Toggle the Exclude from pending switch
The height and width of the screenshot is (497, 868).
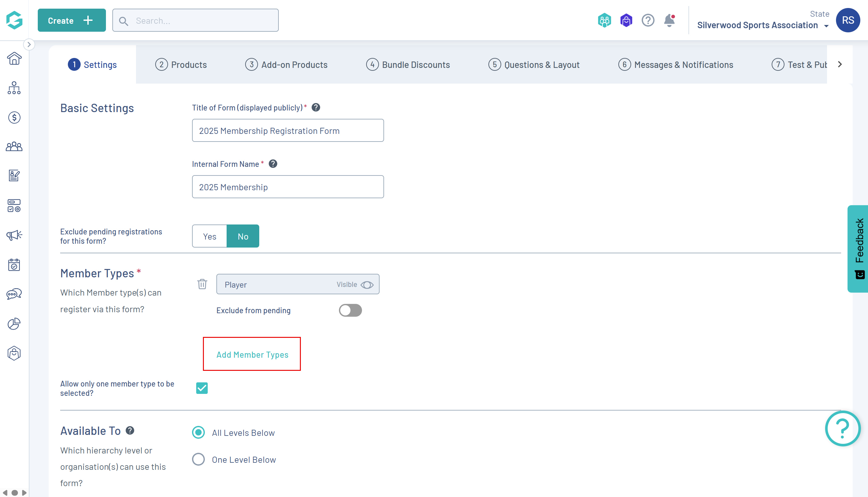tap(350, 310)
